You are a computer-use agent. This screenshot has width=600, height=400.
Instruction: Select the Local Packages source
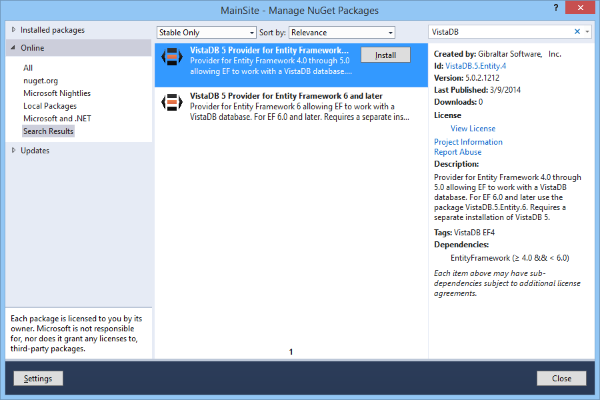[50, 106]
